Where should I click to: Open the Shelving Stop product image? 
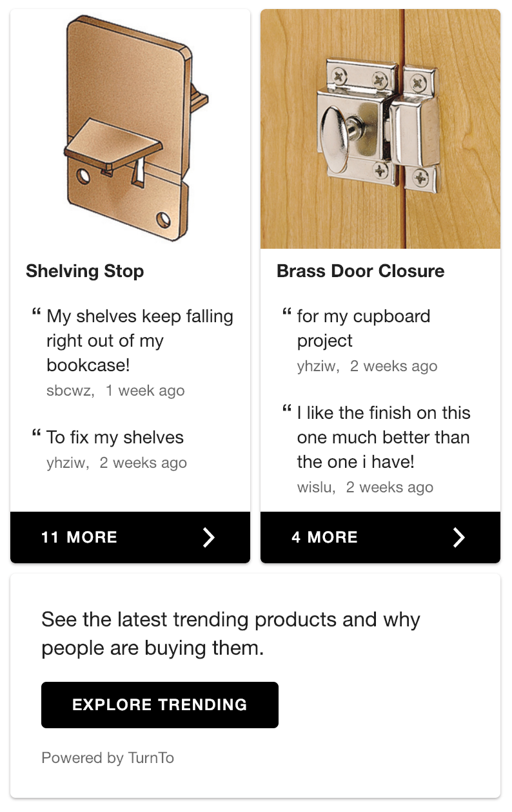click(x=130, y=129)
